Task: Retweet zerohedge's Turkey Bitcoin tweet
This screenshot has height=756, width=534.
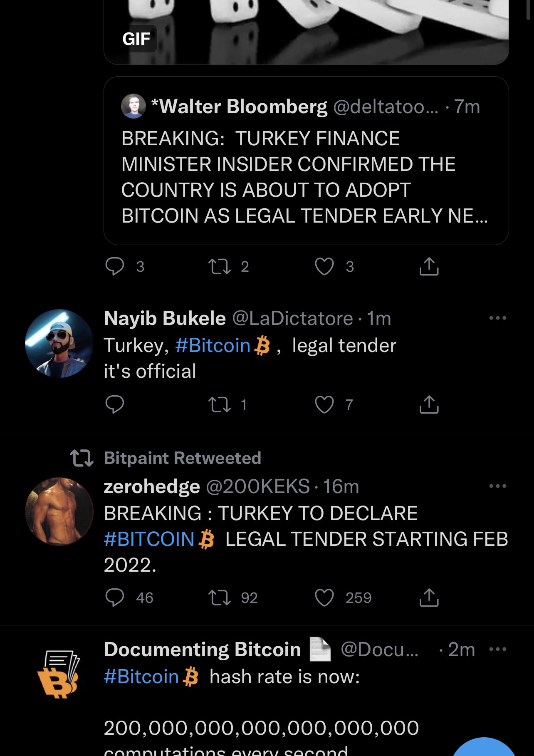Action: (x=220, y=597)
